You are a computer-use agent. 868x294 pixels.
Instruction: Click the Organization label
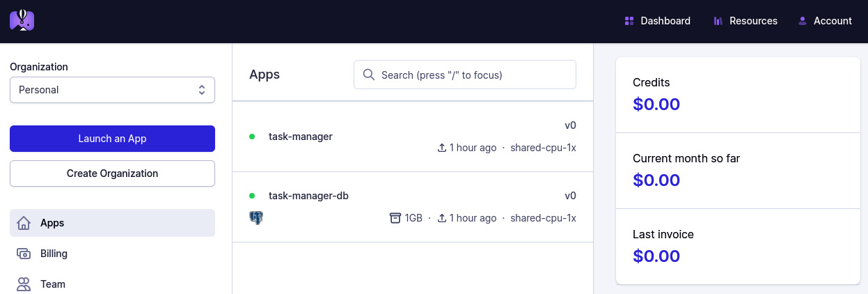pyautogui.click(x=39, y=67)
